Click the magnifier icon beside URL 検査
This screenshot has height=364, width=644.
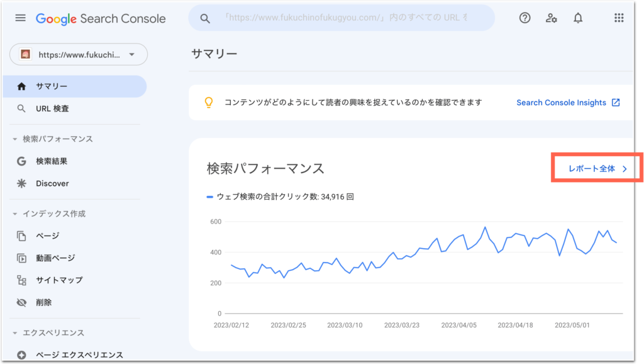point(21,108)
